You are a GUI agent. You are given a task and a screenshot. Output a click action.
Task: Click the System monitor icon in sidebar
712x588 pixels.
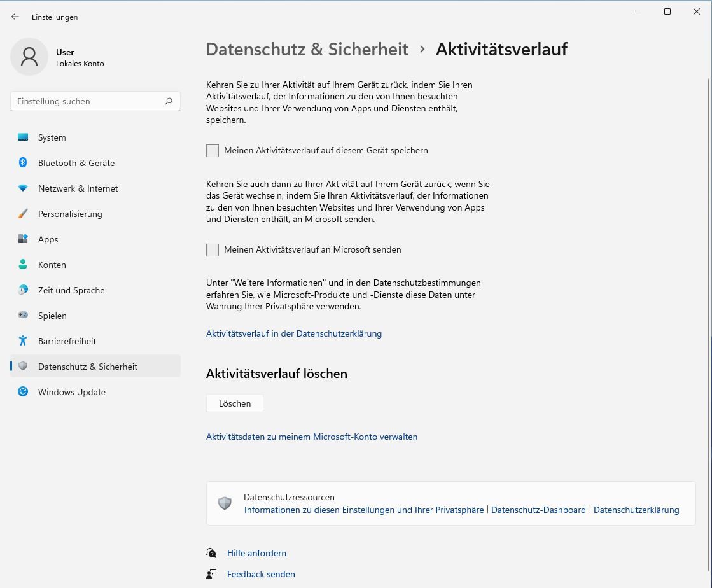pyautogui.click(x=23, y=137)
